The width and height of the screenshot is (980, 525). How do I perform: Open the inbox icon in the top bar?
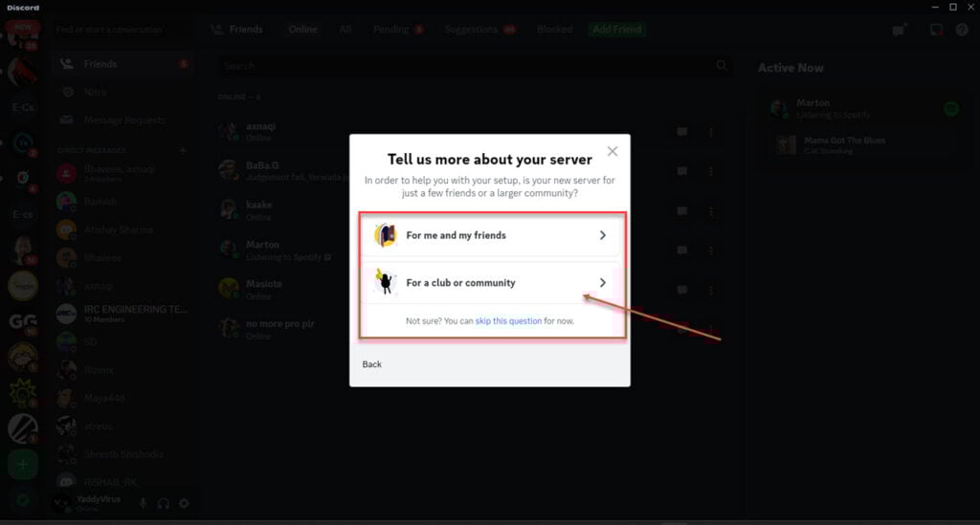[936, 30]
